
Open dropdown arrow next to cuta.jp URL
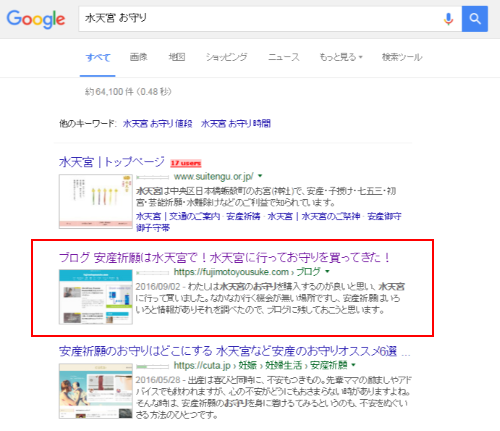353,365
